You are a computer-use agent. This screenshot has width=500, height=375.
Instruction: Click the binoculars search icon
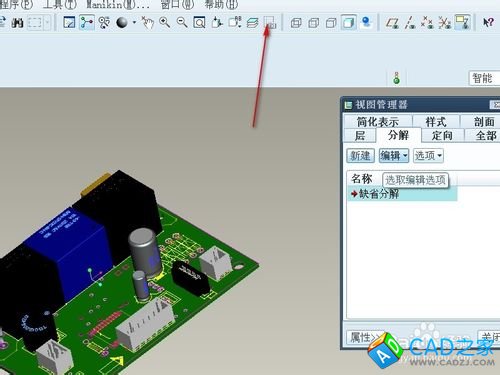point(17,23)
